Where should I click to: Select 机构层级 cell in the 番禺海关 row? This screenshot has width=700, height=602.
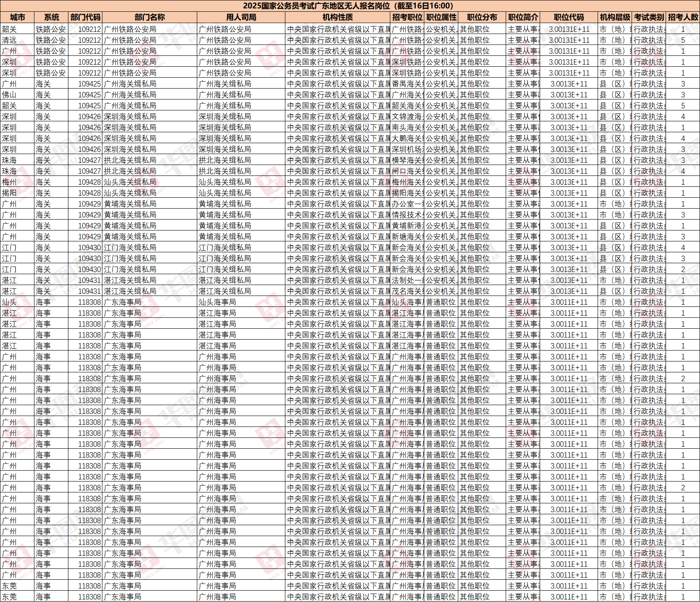click(615, 84)
